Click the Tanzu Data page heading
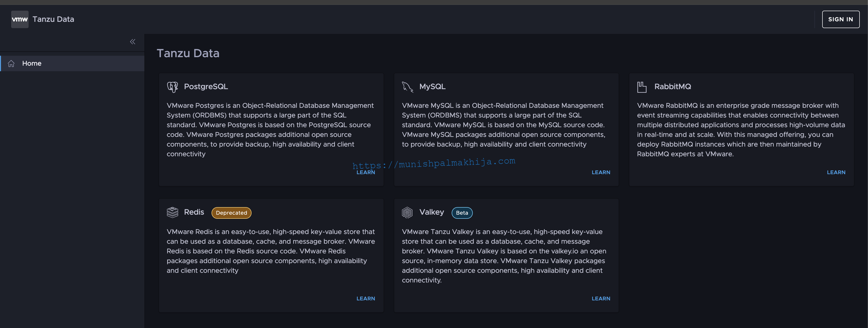This screenshot has height=328, width=868. (188, 53)
